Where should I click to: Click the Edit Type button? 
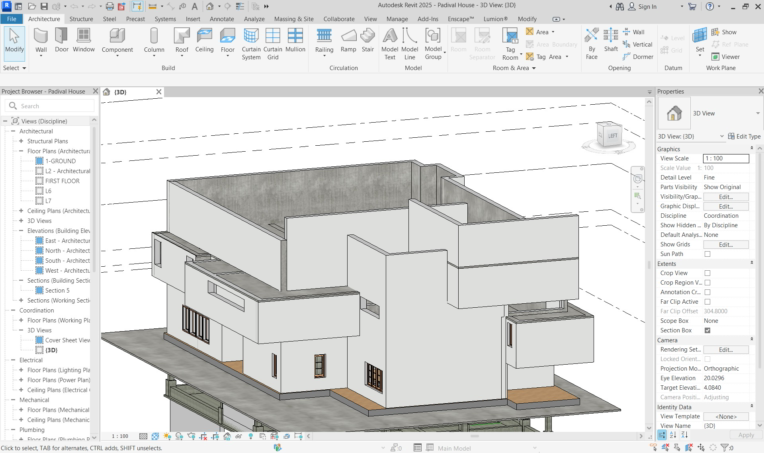tap(744, 136)
